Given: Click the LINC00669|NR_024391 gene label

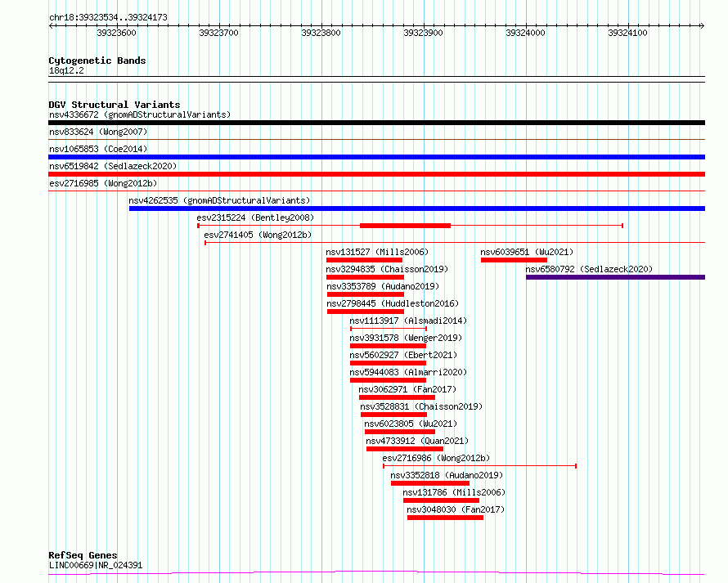Looking at the screenshot, I should [x=96, y=565].
